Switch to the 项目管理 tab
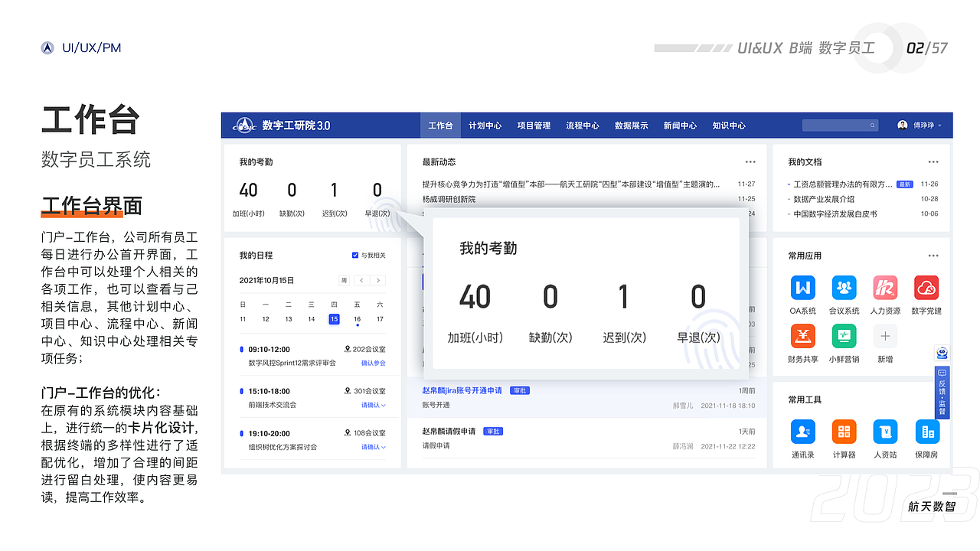 tap(533, 126)
